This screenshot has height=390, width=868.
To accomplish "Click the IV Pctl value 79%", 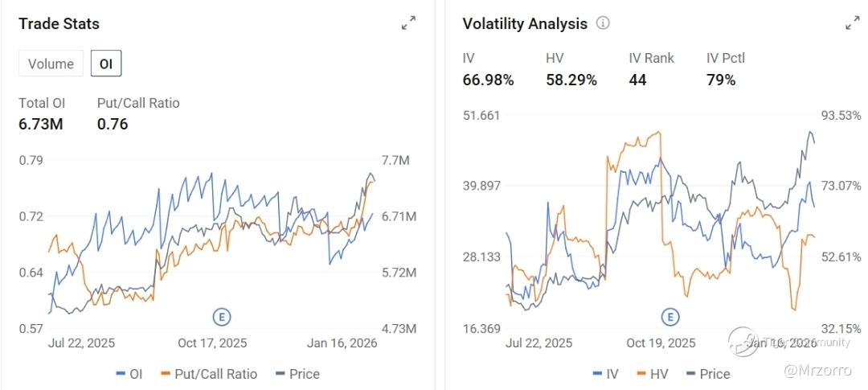I will (720, 80).
